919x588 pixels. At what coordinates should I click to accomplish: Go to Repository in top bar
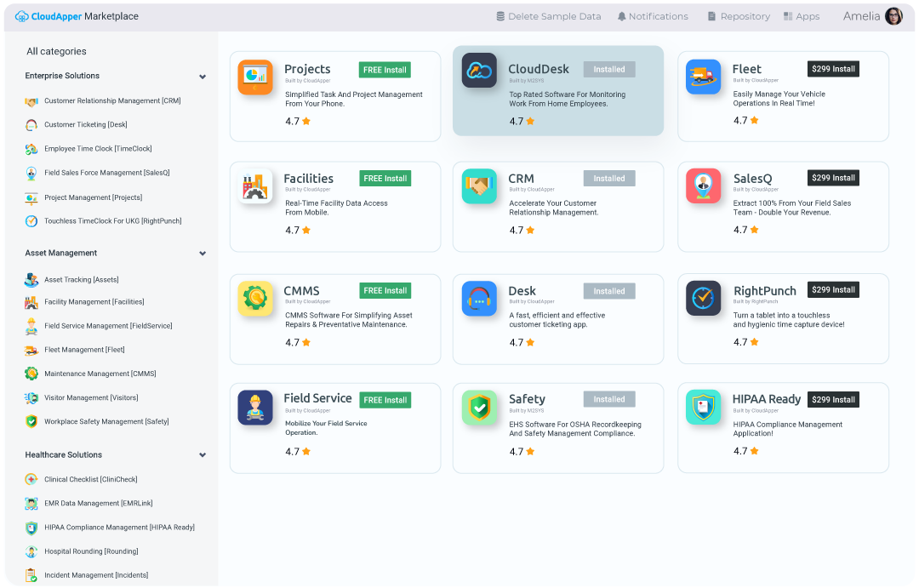point(739,16)
